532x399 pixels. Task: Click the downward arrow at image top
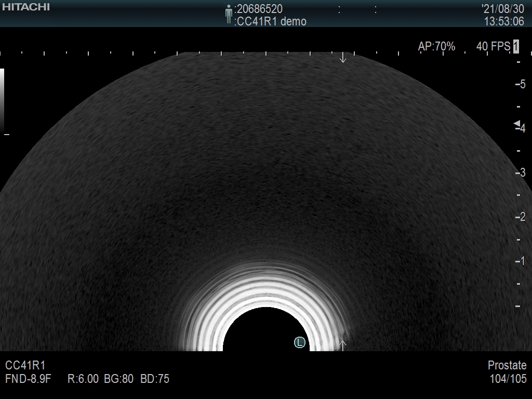coord(343,58)
